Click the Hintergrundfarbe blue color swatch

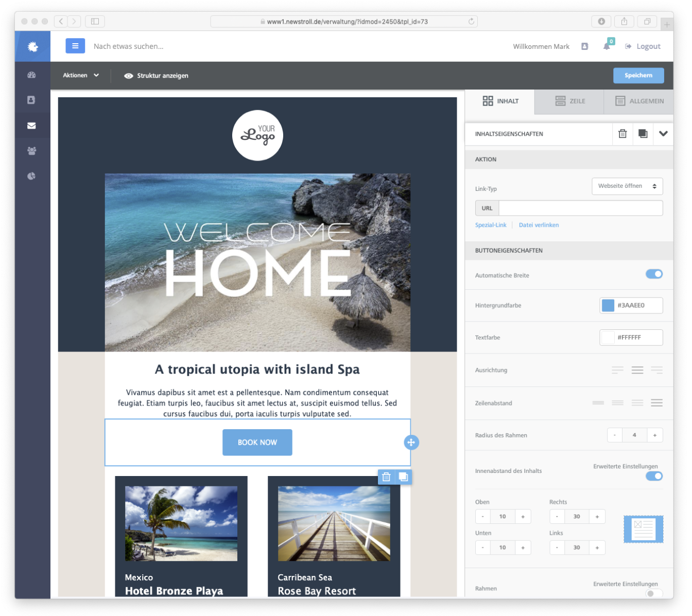(x=608, y=305)
